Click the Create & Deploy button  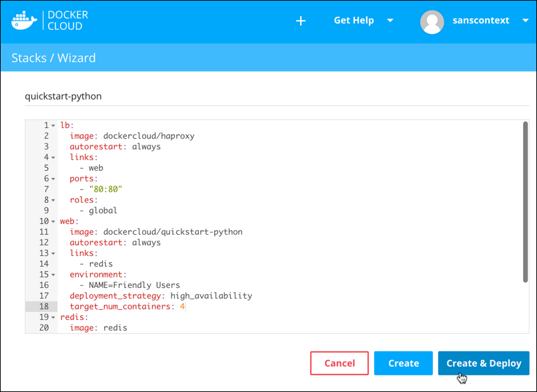[x=484, y=363]
